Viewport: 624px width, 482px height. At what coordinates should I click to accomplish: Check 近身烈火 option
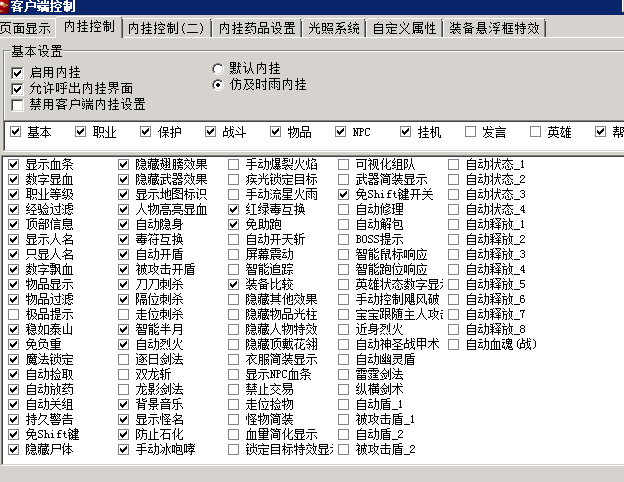click(x=343, y=330)
